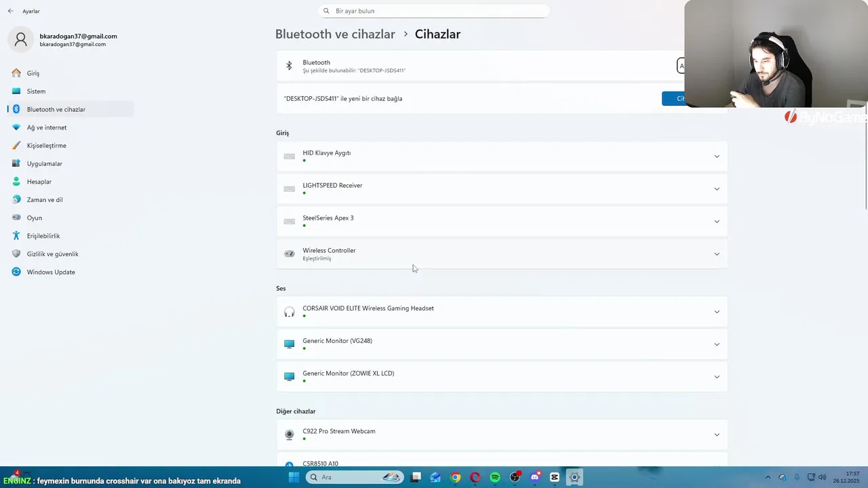The height and width of the screenshot is (488, 868).
Task: Click the Wireless Controller gamepad icon
Action: point(290,254)
